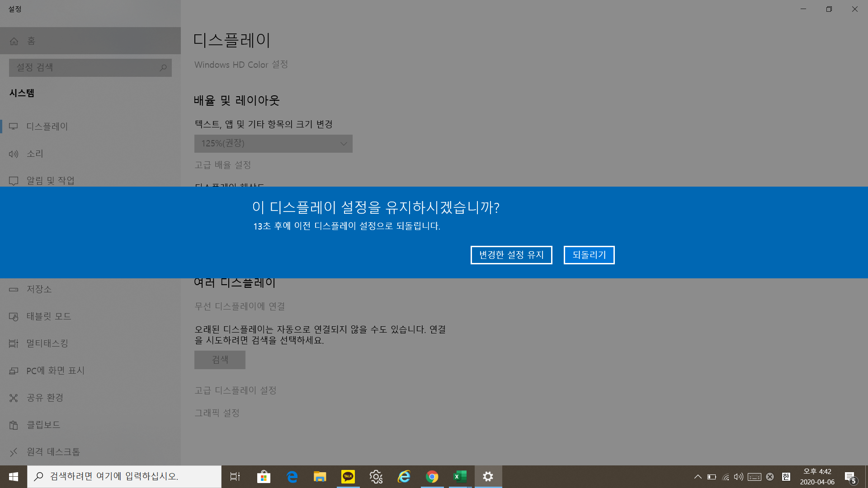Open 클립보드 settings from sidebar
This screenshot has height=488, width=868.
(43, 425)
